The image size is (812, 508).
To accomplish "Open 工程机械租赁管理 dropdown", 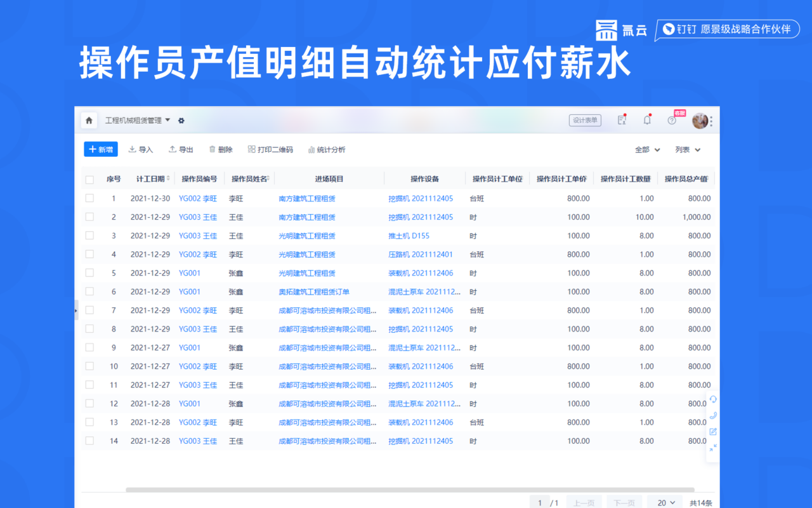I will tap(138, 120).
